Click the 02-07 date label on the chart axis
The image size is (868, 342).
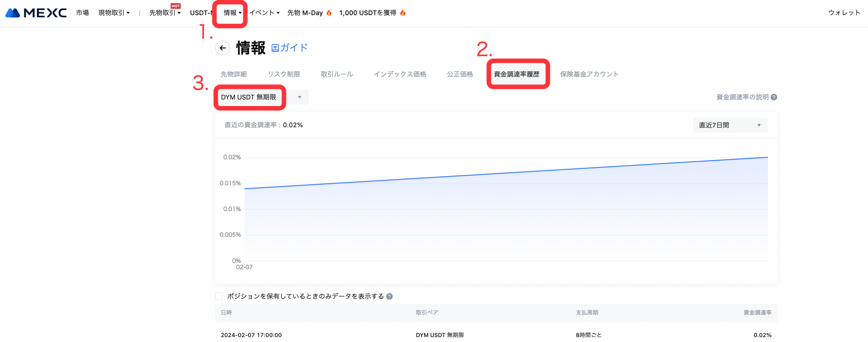point(244,267)
